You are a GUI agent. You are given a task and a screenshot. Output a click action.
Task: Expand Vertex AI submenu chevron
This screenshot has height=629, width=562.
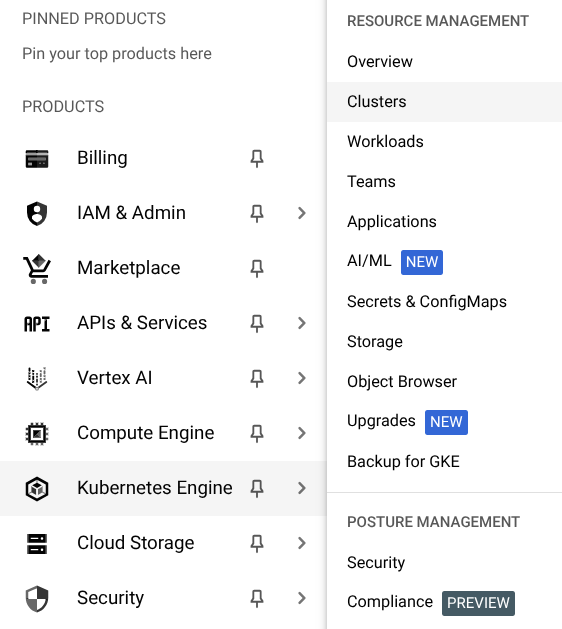coord(302,378)
